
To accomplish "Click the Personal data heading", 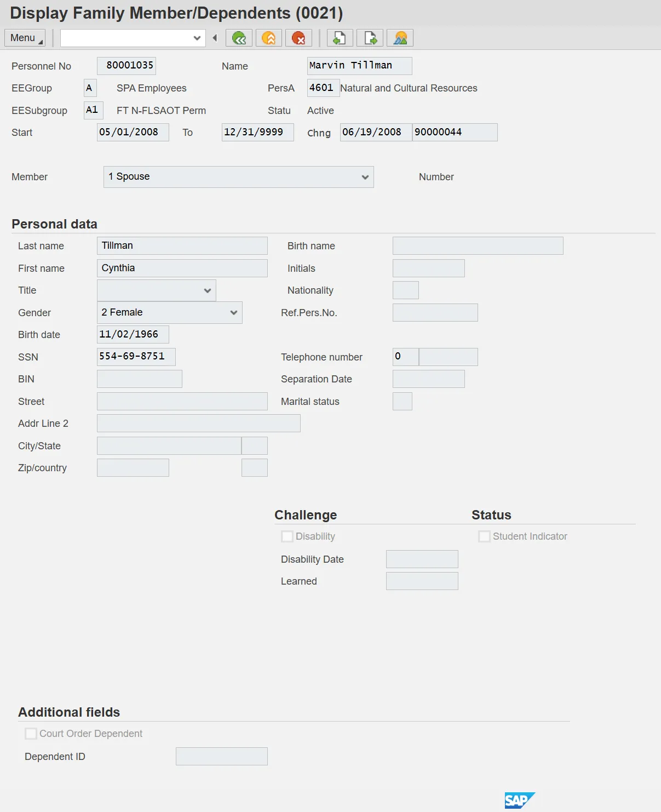I will click(x=54, y=224).
